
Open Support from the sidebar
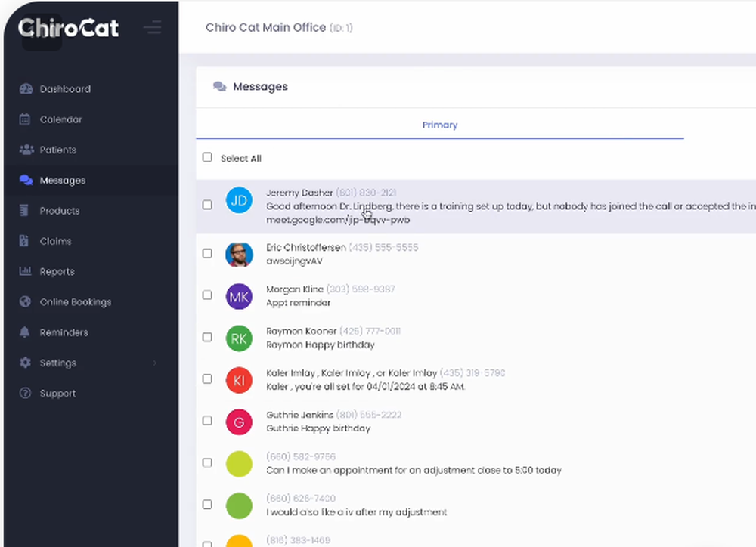point(58,394)
